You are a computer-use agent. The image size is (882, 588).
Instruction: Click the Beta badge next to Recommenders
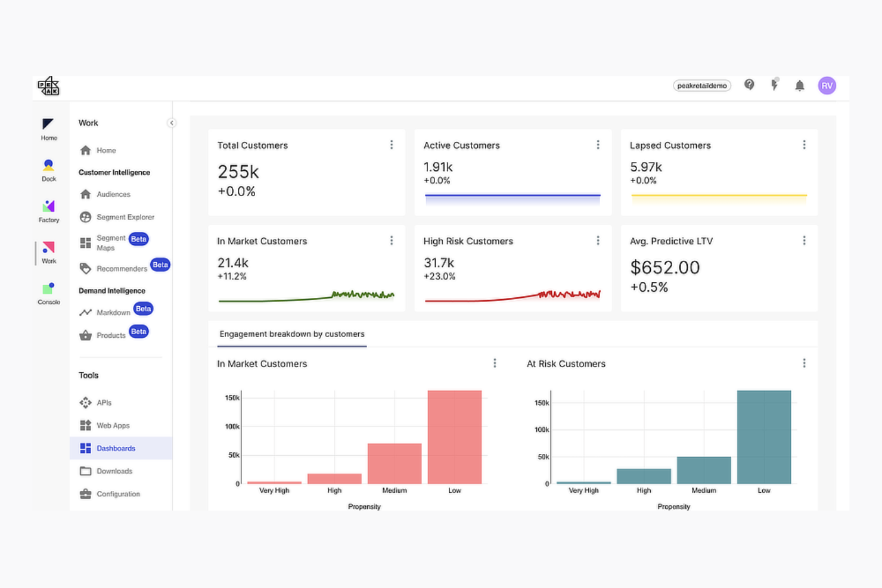160,265
